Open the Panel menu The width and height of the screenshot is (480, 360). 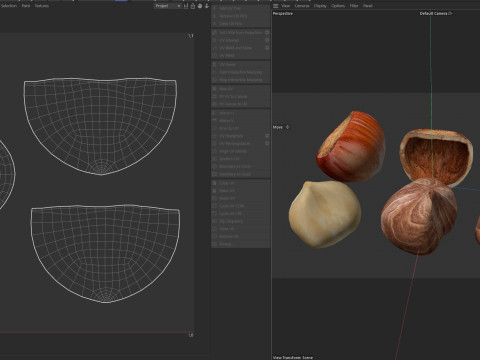click(x=368, y=6)
